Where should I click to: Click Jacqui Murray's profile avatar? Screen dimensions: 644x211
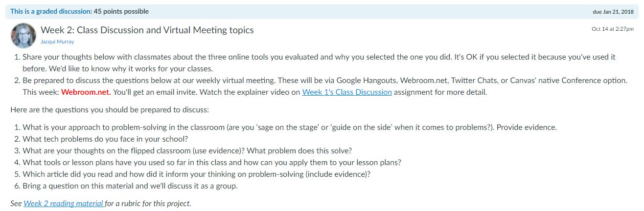pos(23,36)
